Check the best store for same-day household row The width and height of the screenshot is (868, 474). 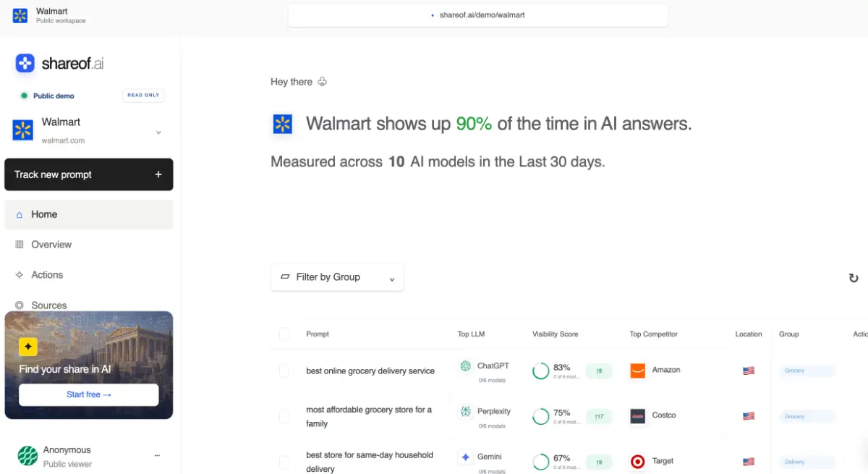click(284, 462)
